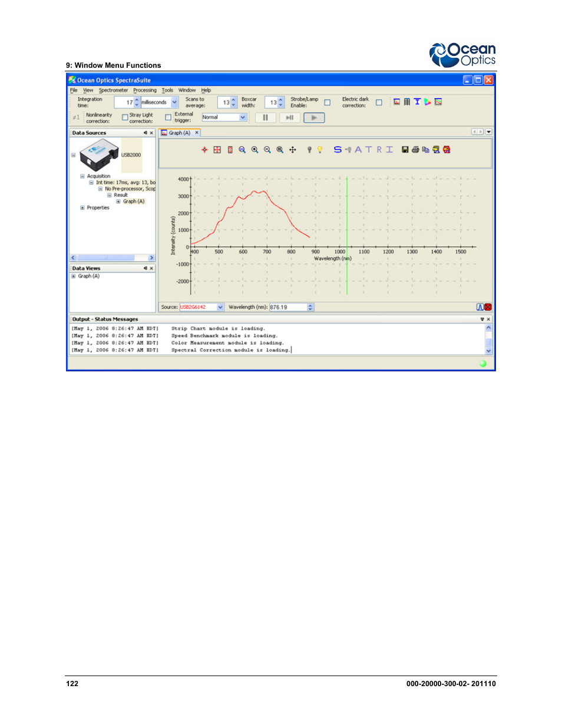Open the Source USB2G6142 dropdown
Viewport: 562px width, 728px height.
click(220, 307)
